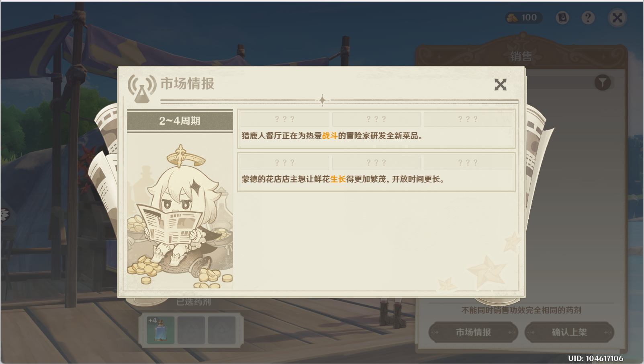Click first ??? slot in the 生长 intel row
The image size is (644, 364).
click(285, 162)
